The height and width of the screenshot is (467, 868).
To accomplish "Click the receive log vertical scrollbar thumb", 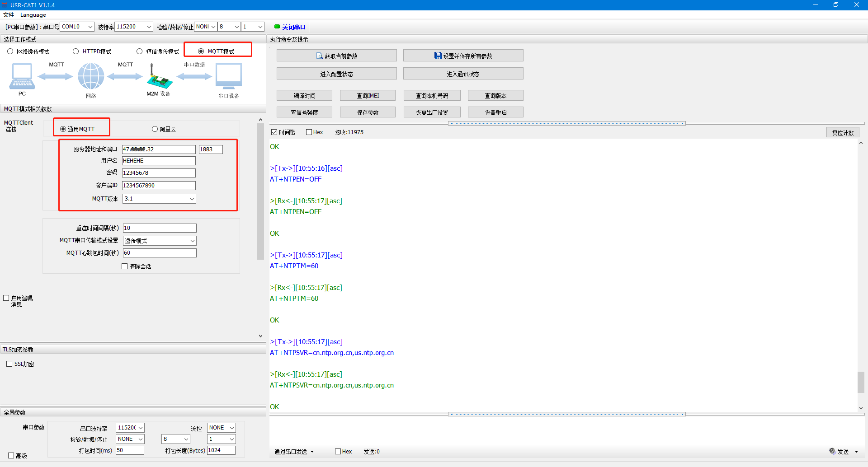I will tap(861, 382).
